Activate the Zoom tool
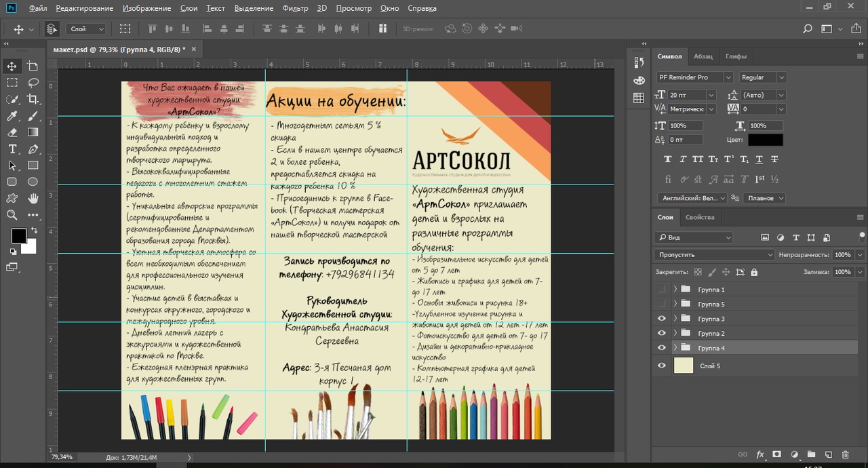Screen dimensions: 868x468 12,215
